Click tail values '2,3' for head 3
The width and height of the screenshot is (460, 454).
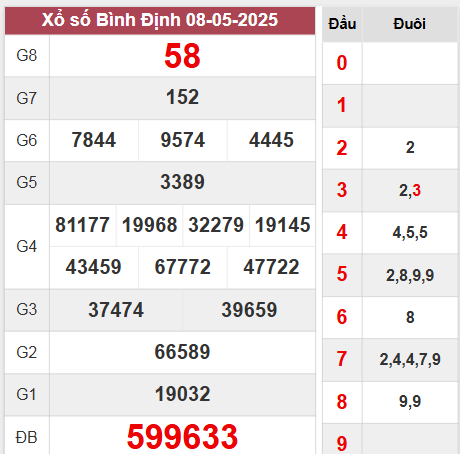[410, 191]
